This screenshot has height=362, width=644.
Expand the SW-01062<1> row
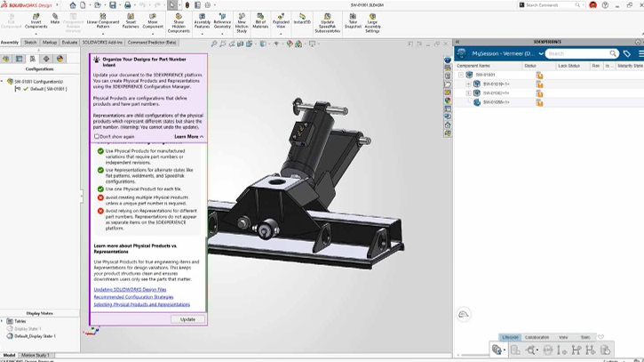click(x=468, y=93)
